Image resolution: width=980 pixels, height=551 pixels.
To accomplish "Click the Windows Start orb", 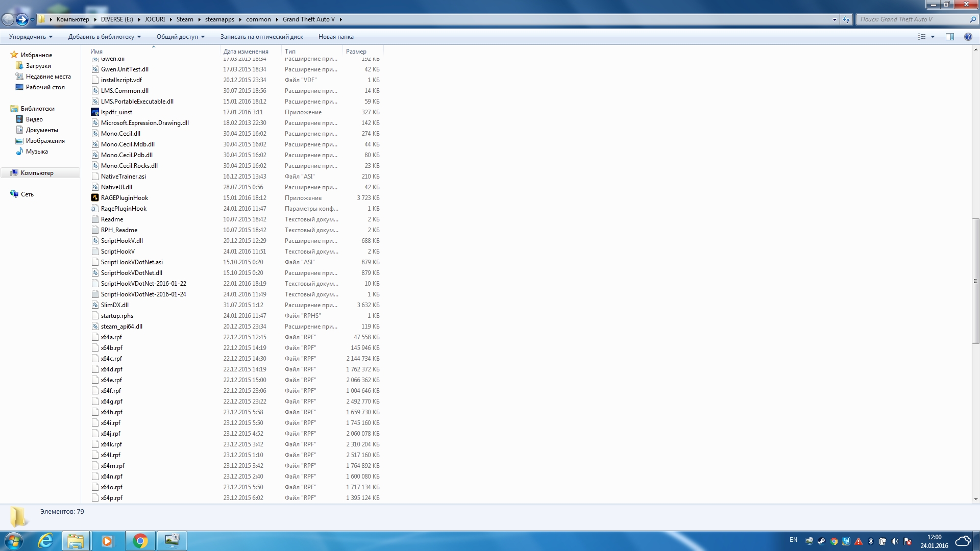I will point(13,541).
